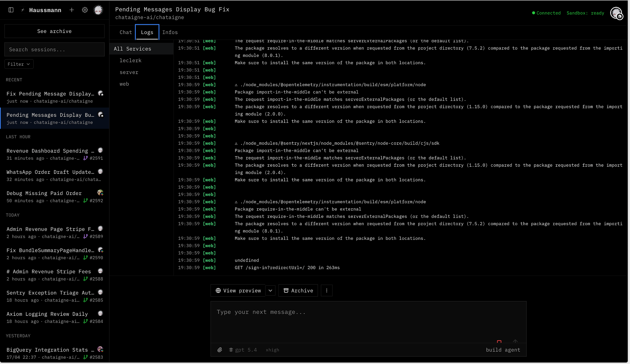Open the gpt 5.4 model selector
This screenshot has height=364, width=630.
pos(243,350)
